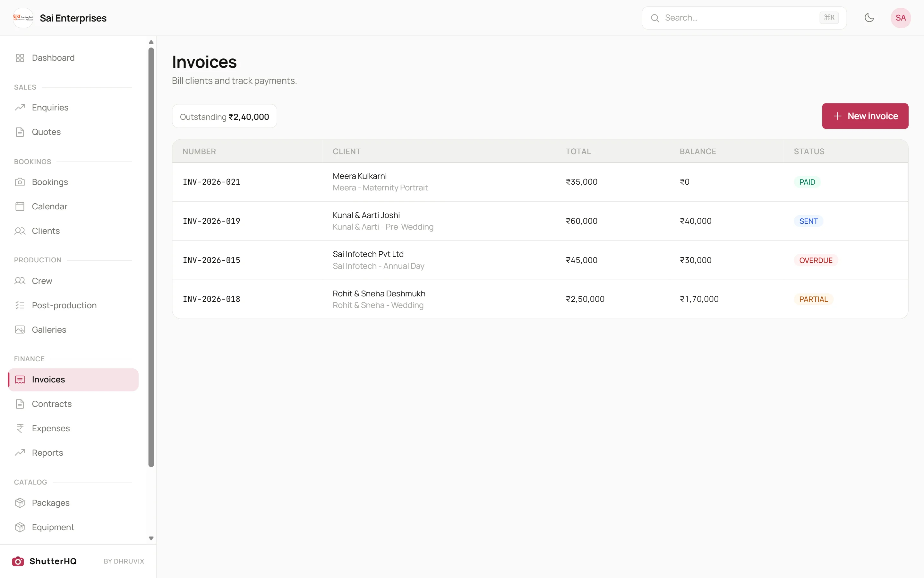Open the Expenses menu item
Image resolution: width=924 pixels, height=578 pixels.
[x=73, y=428]
